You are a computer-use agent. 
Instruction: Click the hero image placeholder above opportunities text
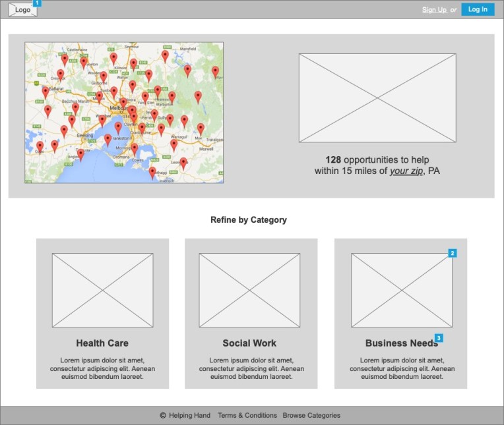tap(377, 98)
